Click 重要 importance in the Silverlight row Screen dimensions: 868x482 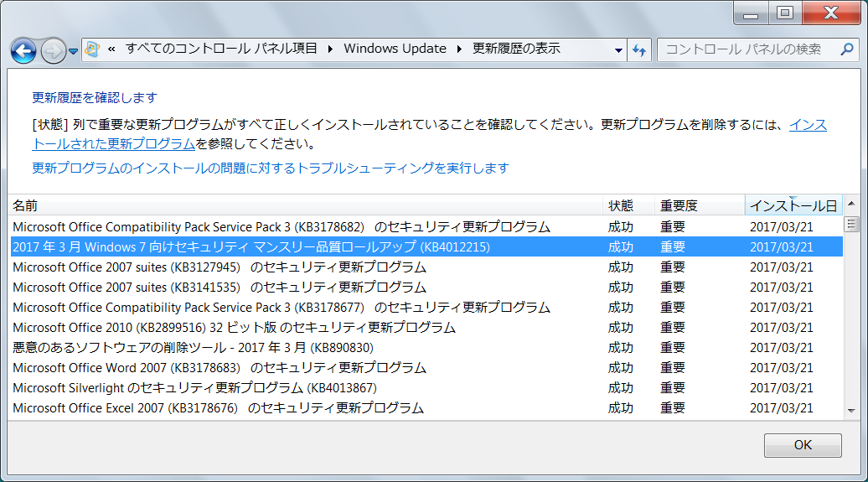point(673,388)
